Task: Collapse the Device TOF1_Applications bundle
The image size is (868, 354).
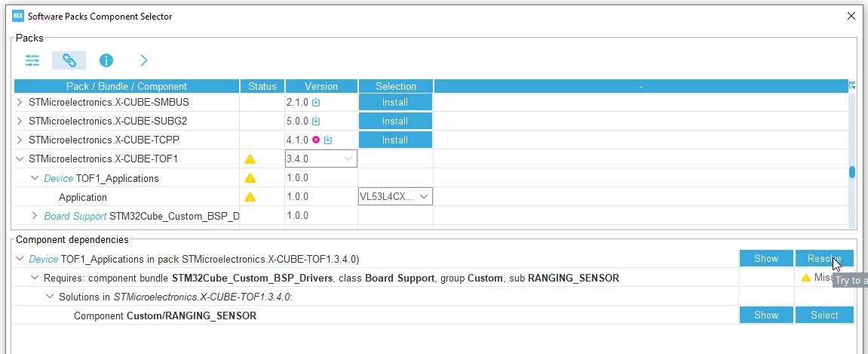Action: click(35, 178)
